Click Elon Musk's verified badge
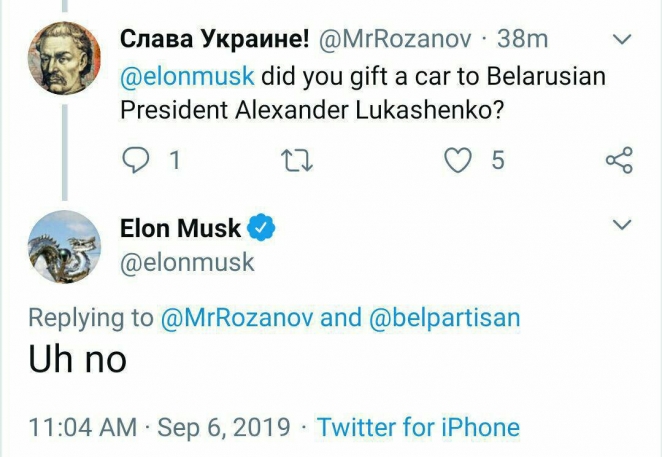The height and width of the screenshot is (457, 662). click(x=262, y=228)
